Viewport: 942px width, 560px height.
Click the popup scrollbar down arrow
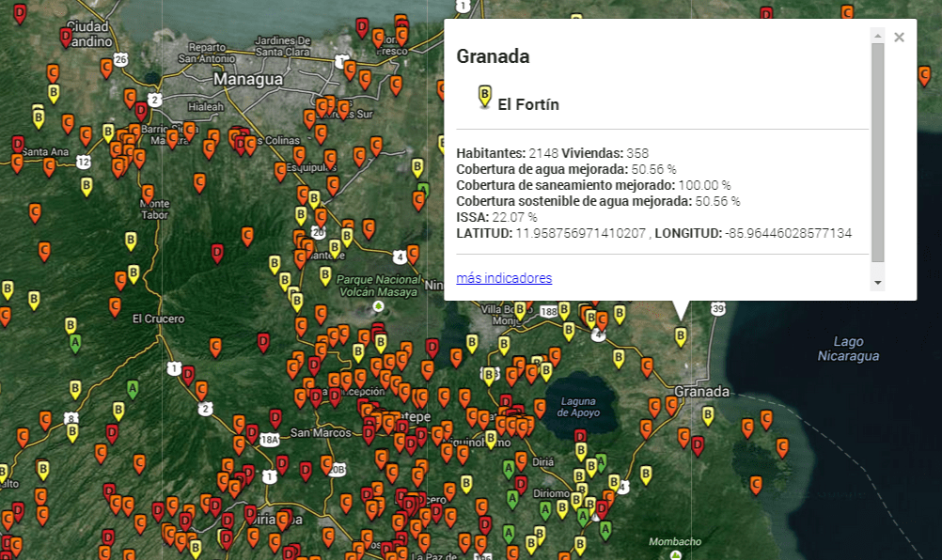coord(878,282)
